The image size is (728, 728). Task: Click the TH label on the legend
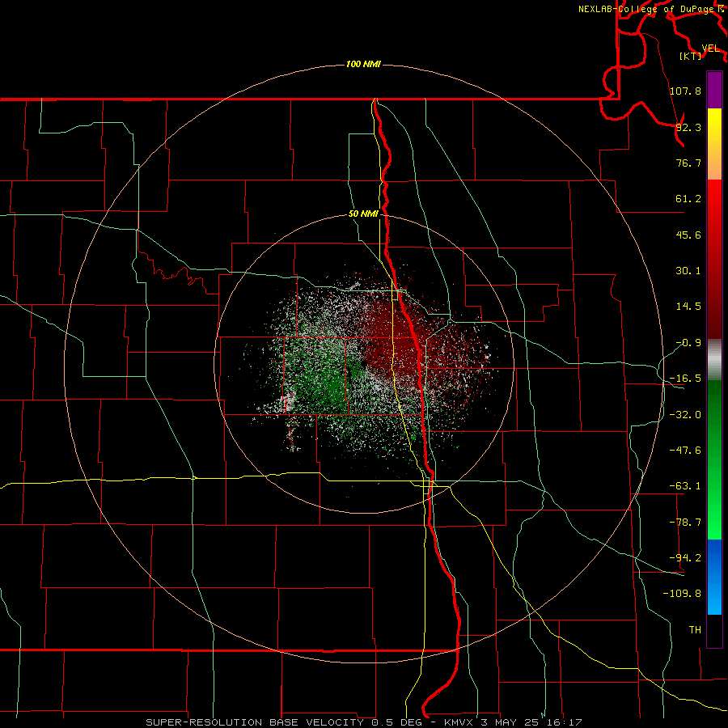(x=695, y=630)
